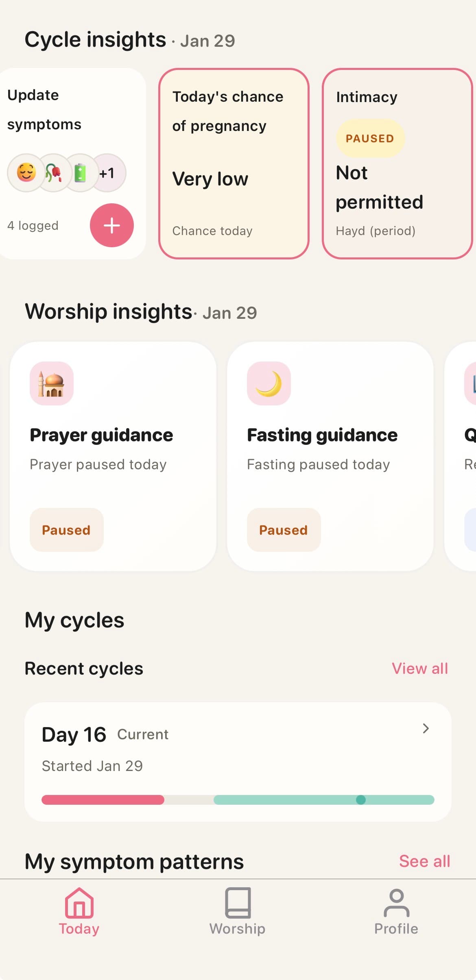Click the crescent moon Fasting guidance icon
The image size is (476, 980).
coord(269,383)
